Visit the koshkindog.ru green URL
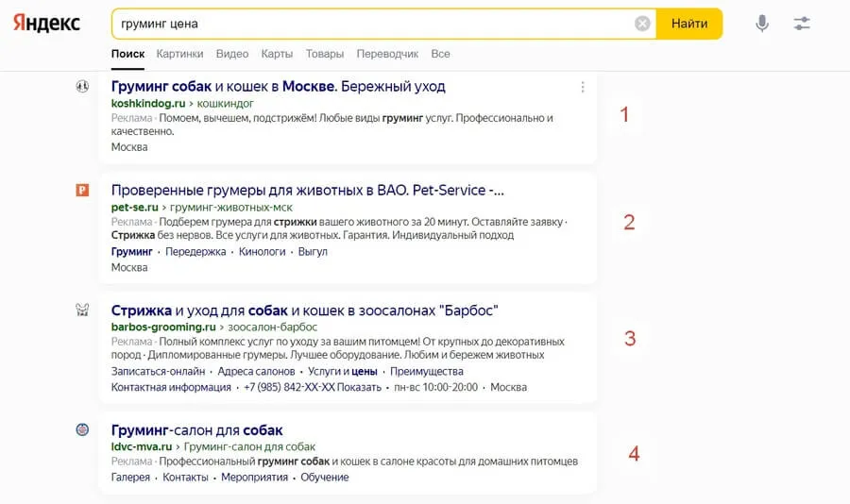This screenshot has width=850, height=504. (148, 103)
